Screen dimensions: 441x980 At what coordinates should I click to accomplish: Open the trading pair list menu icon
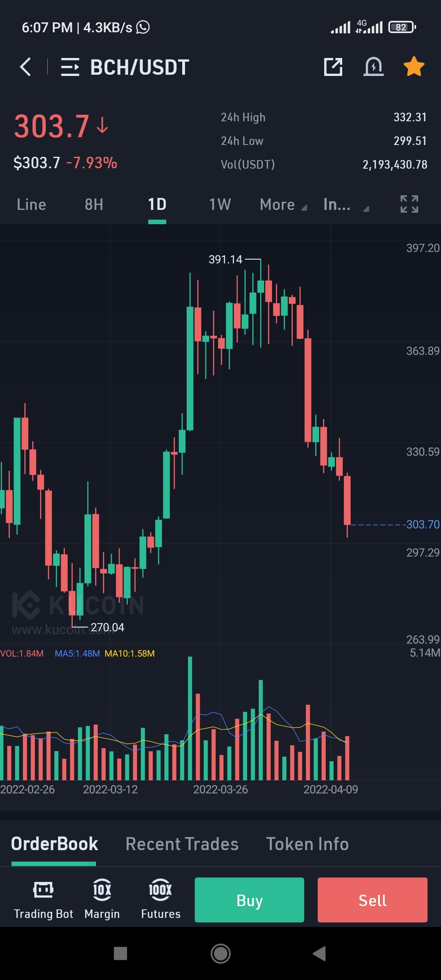click(70, 67)
